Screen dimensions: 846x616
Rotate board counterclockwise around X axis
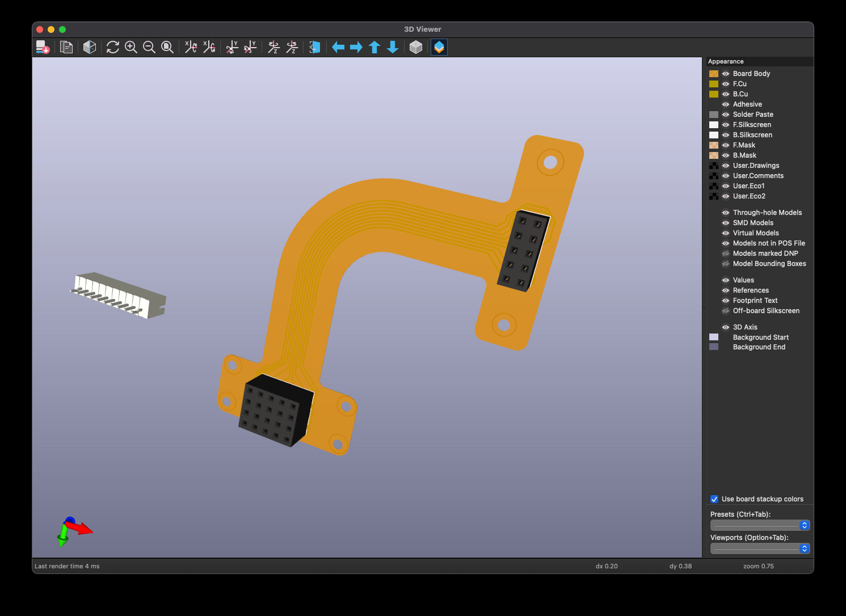coord(209,47)
